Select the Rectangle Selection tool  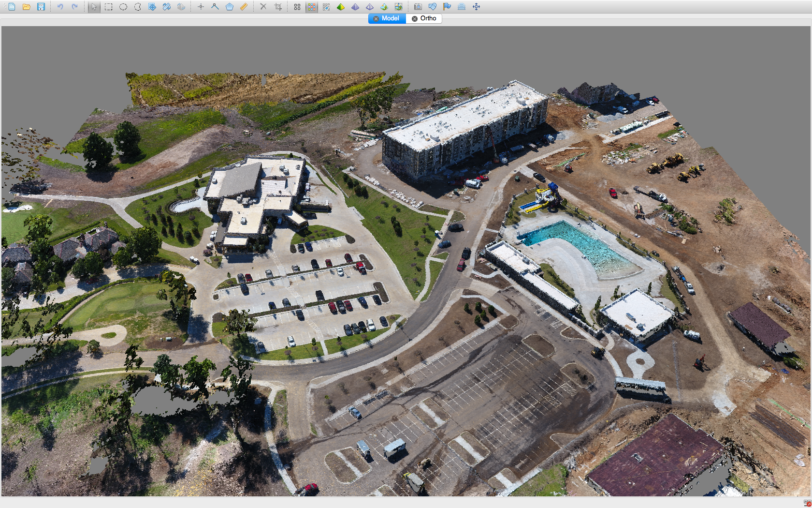109,7
